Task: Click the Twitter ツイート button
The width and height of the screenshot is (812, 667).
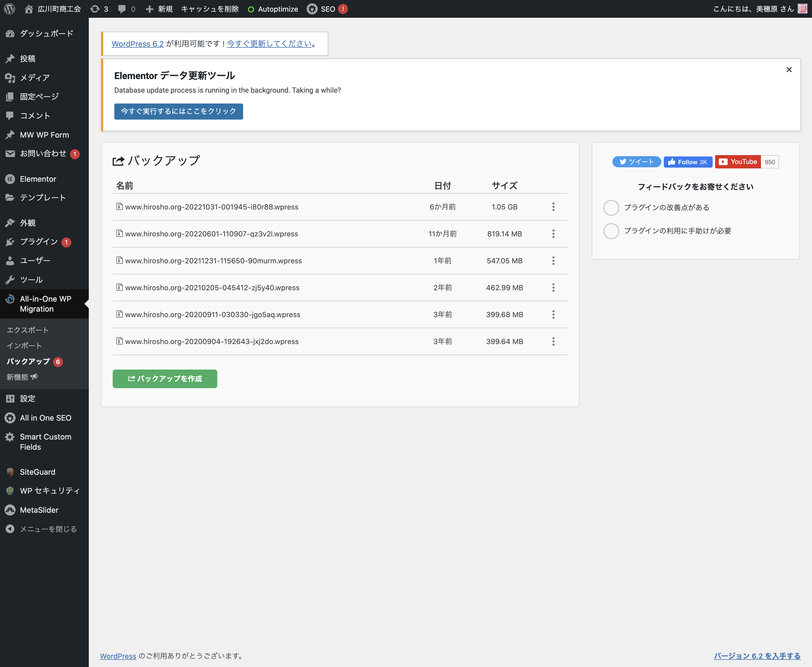Action: point(636,162)
